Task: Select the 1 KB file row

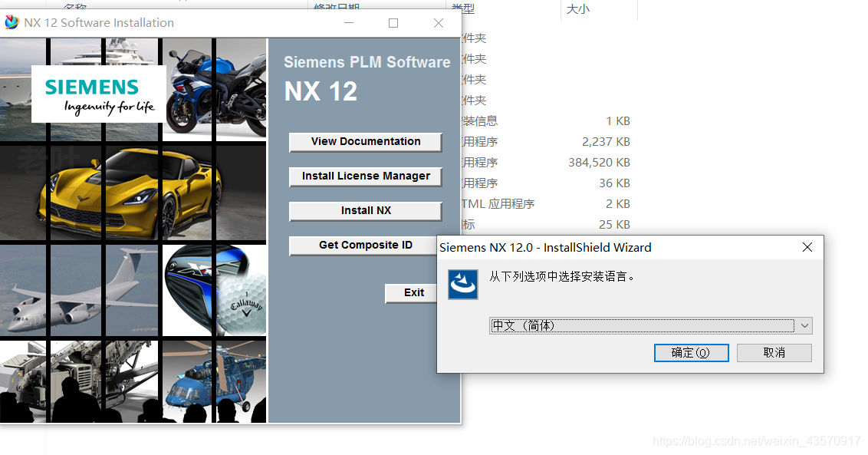Action: tap(545, 120)
